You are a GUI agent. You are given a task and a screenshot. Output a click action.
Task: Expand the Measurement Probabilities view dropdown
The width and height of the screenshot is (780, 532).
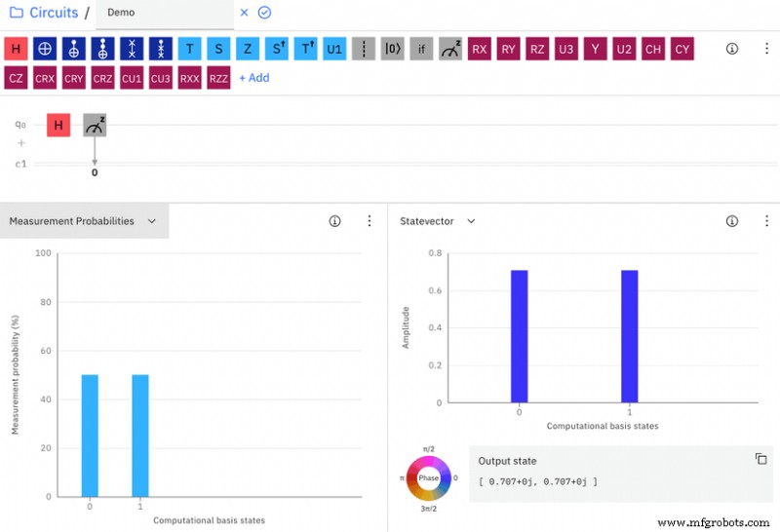coord(152,221)
